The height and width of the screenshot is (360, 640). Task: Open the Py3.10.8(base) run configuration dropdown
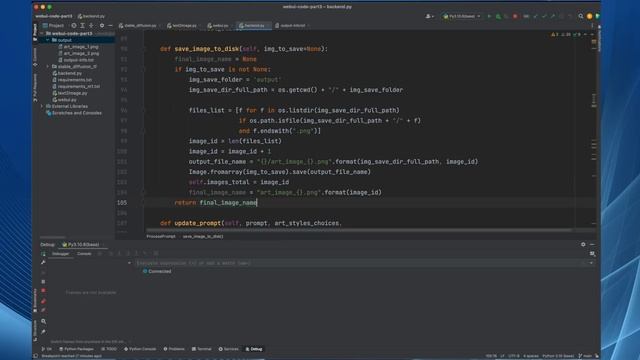pos(462,16)
